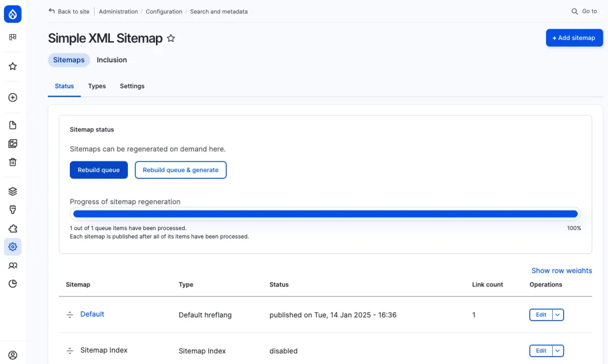
Task: Select the Extend puzzle-piece icon
Action: coord(12,228)
